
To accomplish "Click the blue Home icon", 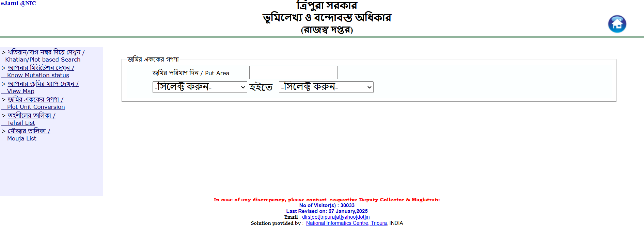I will coord(617,24).
